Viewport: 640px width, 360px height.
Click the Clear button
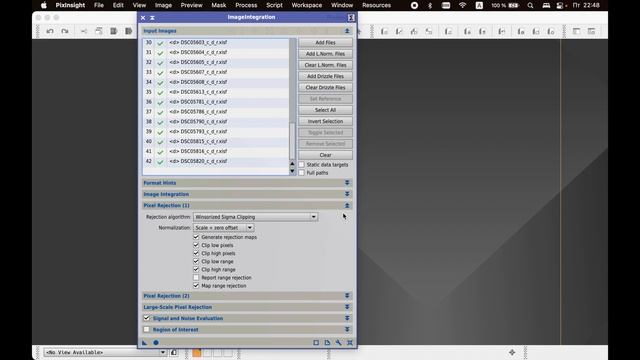[325, 155]
